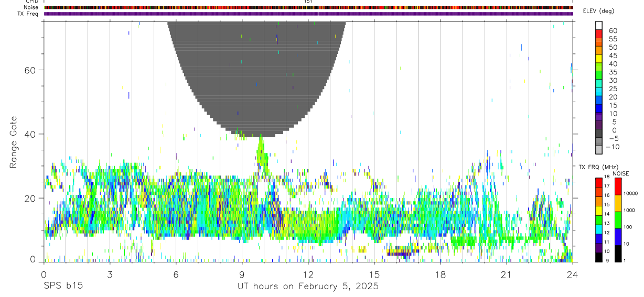
Task: Pick the white top segment of ELEV colorbar
Action: coord(599,25)
